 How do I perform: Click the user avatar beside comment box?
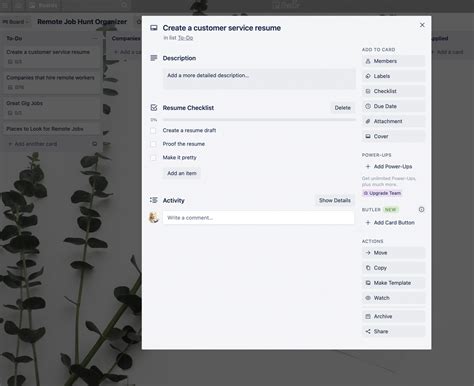point(154,218)
